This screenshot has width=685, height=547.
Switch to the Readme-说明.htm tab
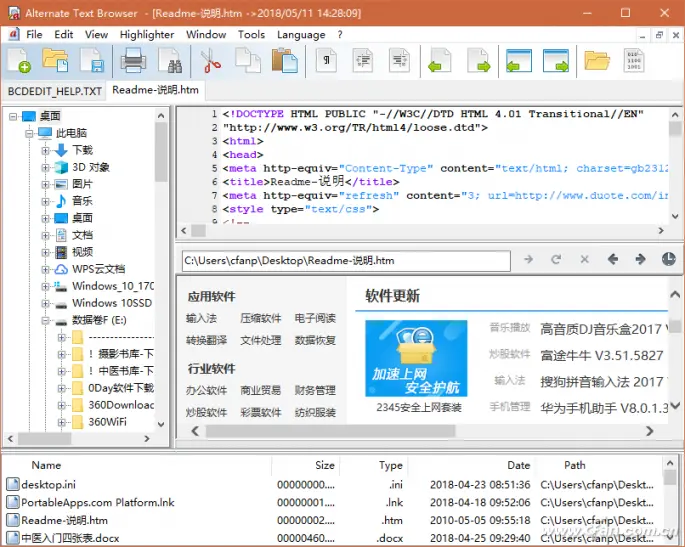point(156,90)
